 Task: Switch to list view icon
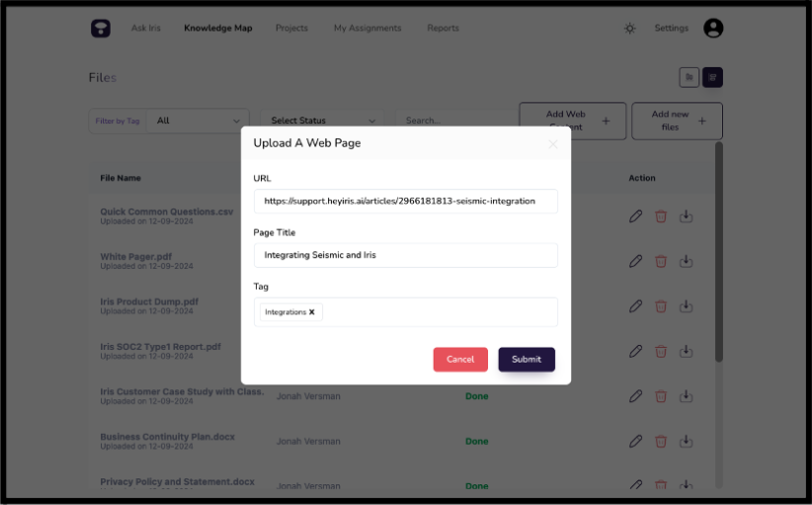[x=712, y=78]
